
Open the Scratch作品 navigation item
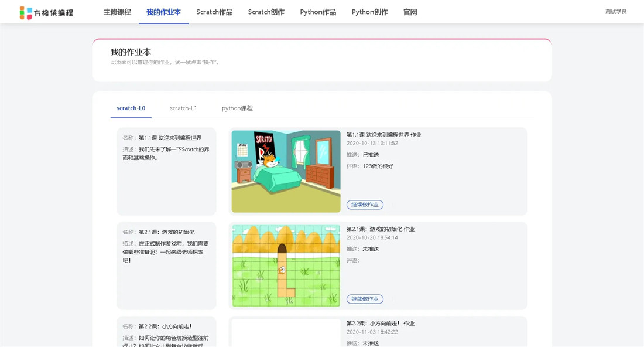[214, 12]
